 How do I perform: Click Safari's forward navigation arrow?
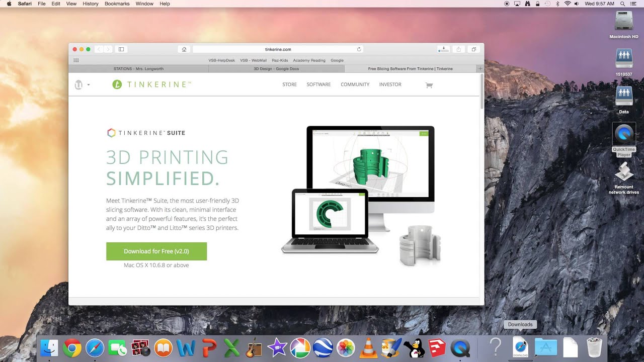(108, 49)
